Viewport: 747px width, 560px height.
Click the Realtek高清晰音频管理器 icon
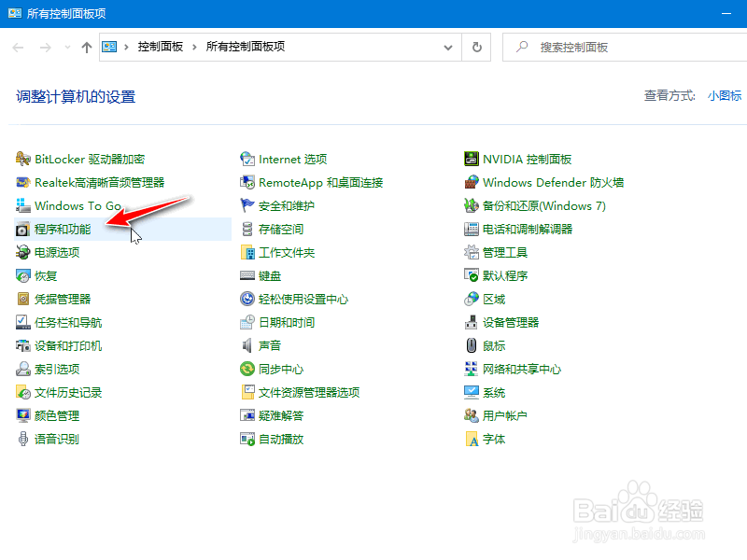tap(22, 182)
